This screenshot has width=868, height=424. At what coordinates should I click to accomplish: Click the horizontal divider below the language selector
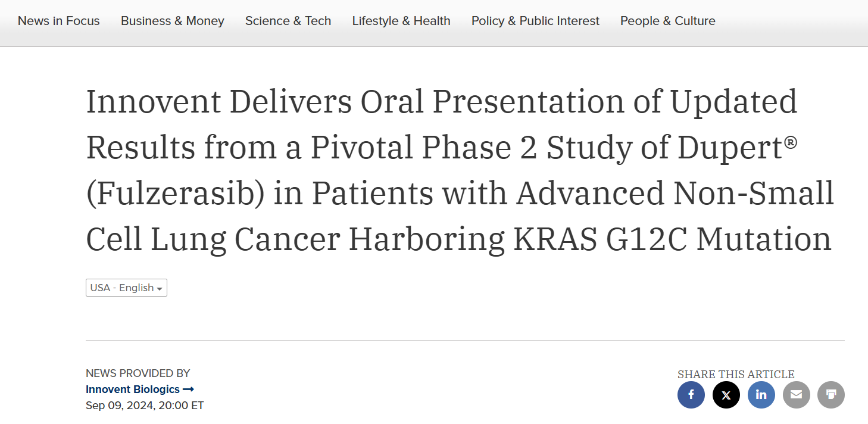coord(465,341)
